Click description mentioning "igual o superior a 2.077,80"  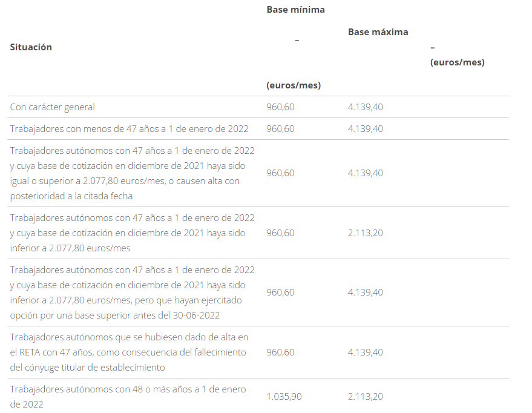pyautogui.click(x=132, y=173)
